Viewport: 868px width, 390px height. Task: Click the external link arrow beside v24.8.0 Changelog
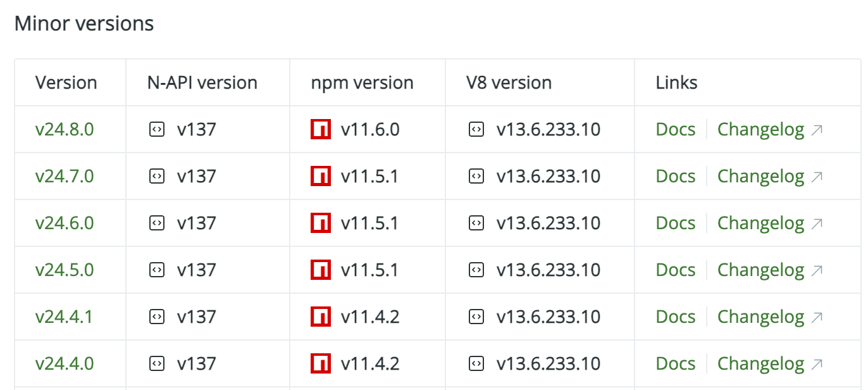[x=817, y=129]
